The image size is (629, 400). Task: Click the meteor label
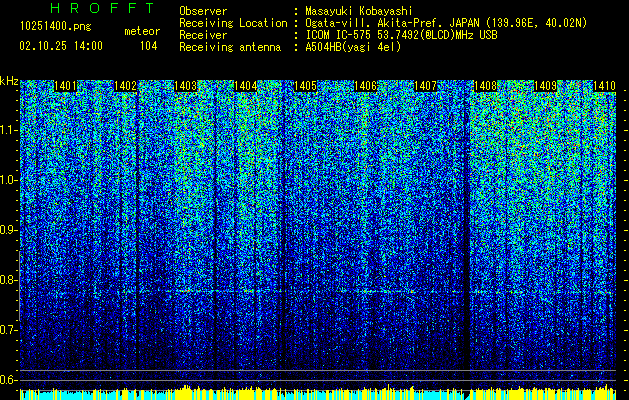142,31
